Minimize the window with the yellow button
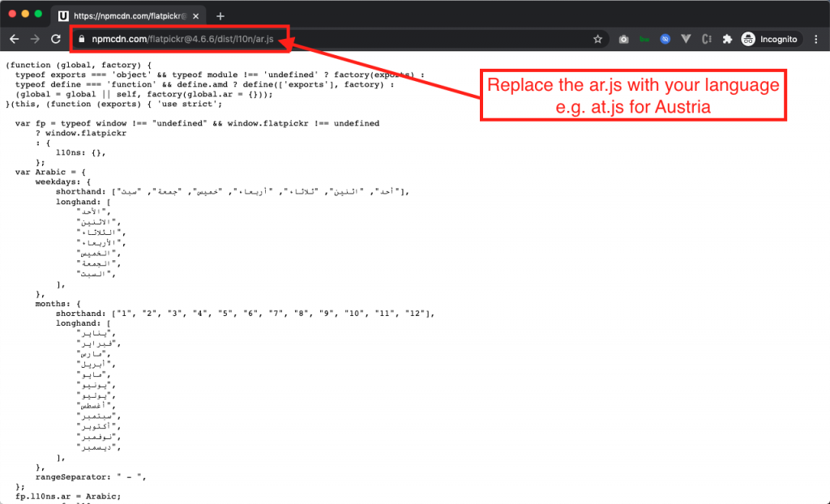 click(x=25, y=14)
